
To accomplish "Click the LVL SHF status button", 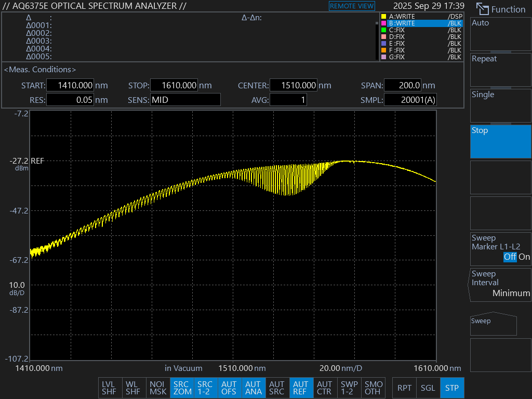I will tap(109, 388).
